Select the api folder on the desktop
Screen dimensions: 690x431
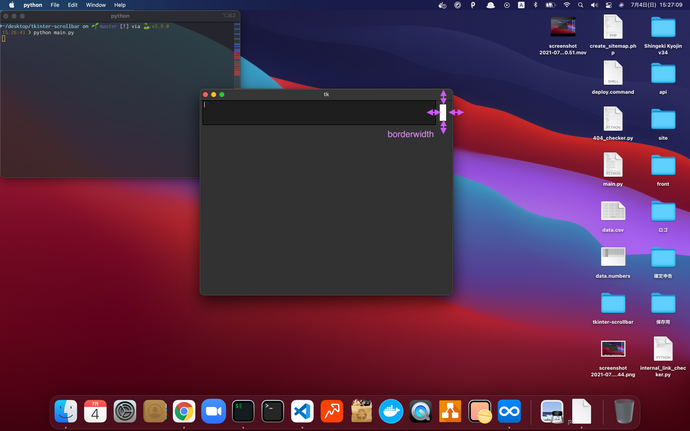pos(663,78)
